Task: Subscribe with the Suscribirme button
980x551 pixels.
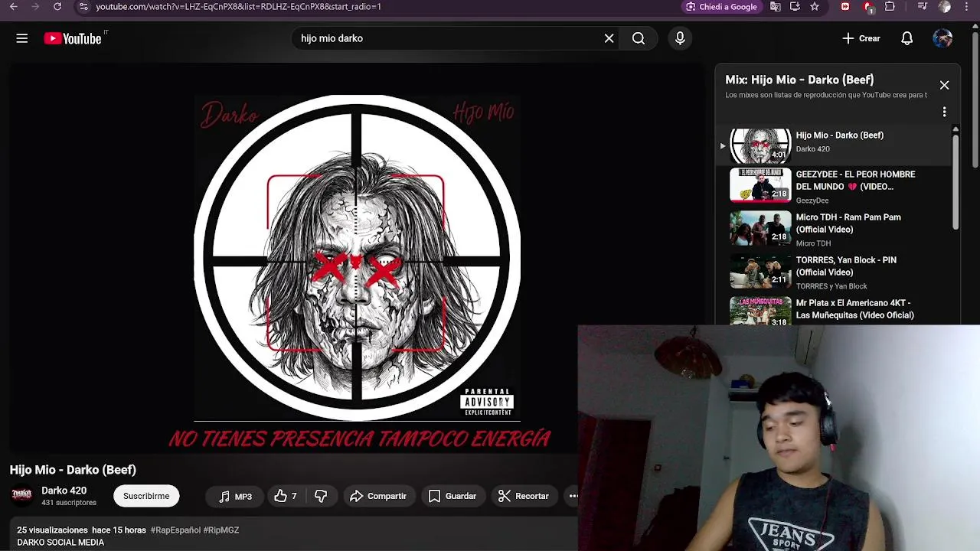Action: click(x=146, y=496)
